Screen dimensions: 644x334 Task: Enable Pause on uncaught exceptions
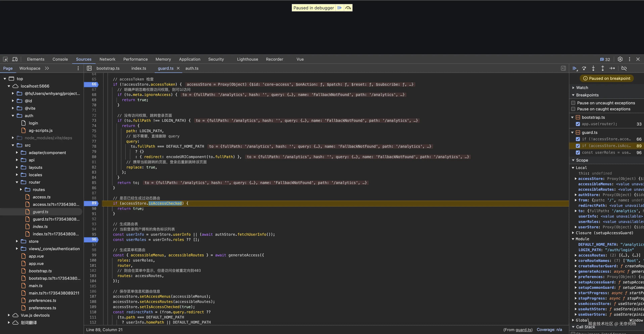[573, 103]
